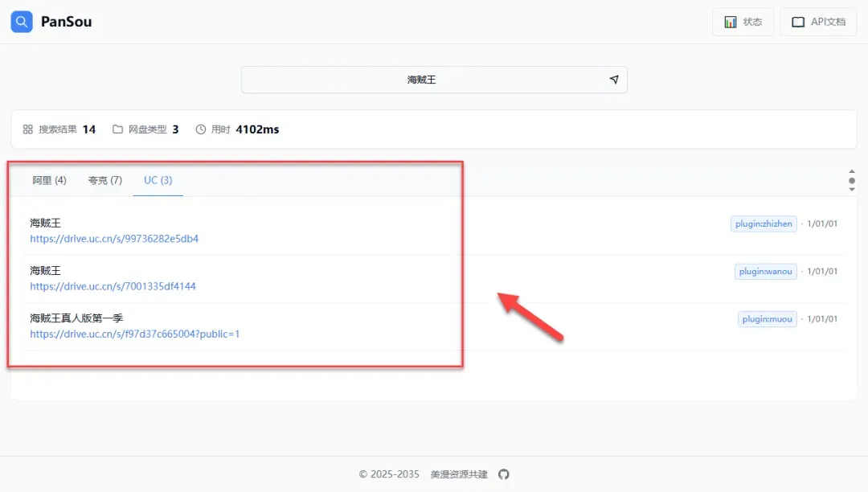
Task: Click the bar chart icon beside 状态
Action: click(730, 23)
